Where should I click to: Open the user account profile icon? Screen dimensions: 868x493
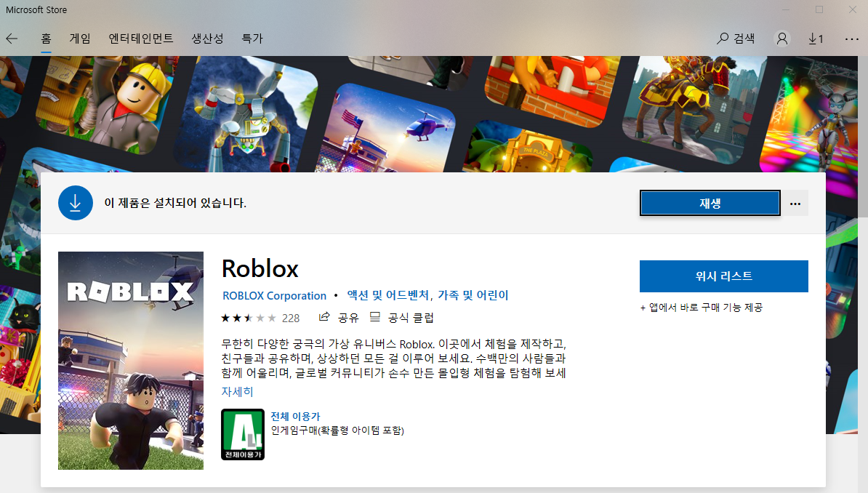pos(782,39)
